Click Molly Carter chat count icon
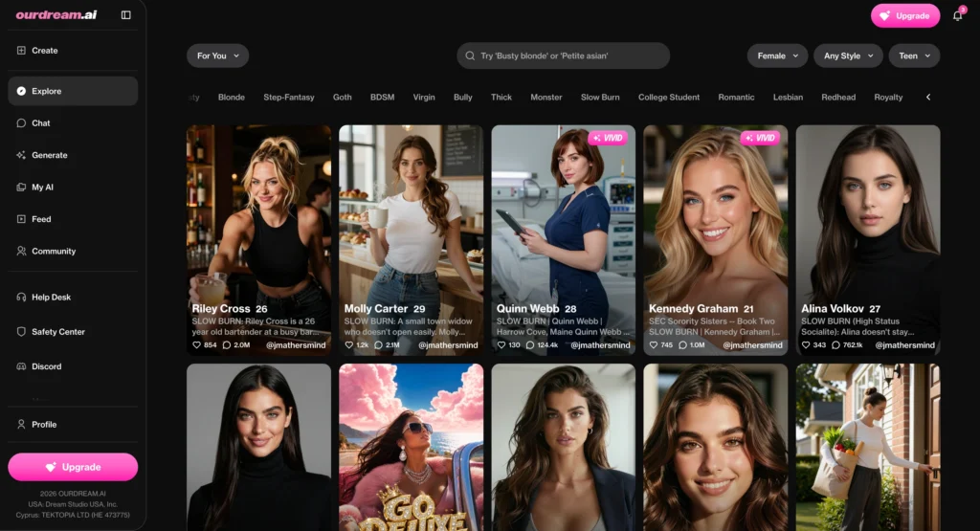Screen dimensions: 980x531 378,344
